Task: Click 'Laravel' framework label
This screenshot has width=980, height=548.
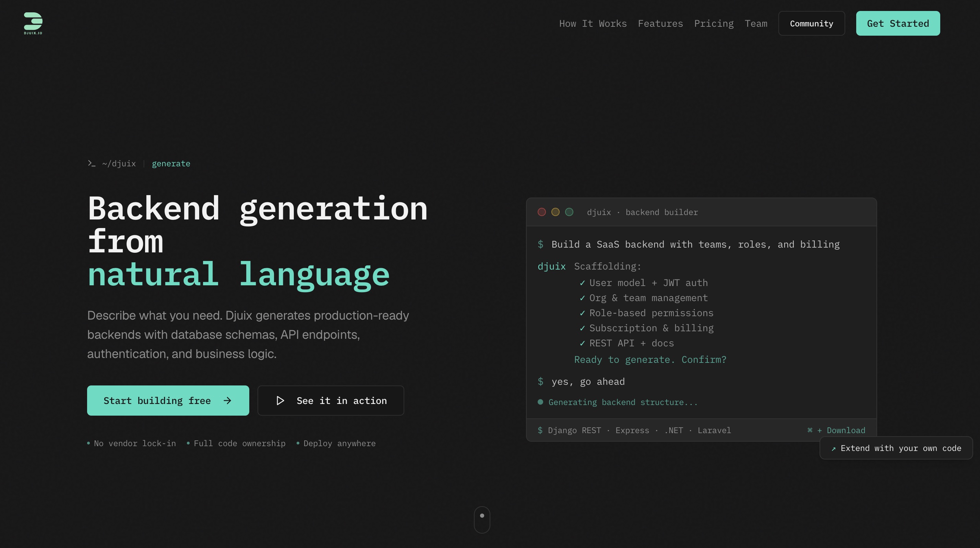Action: click(x=714, y=430)
